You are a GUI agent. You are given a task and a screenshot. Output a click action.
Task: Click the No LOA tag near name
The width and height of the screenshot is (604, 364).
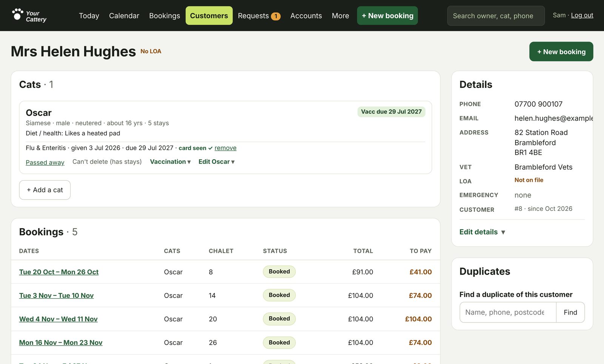tap(151, 51)
